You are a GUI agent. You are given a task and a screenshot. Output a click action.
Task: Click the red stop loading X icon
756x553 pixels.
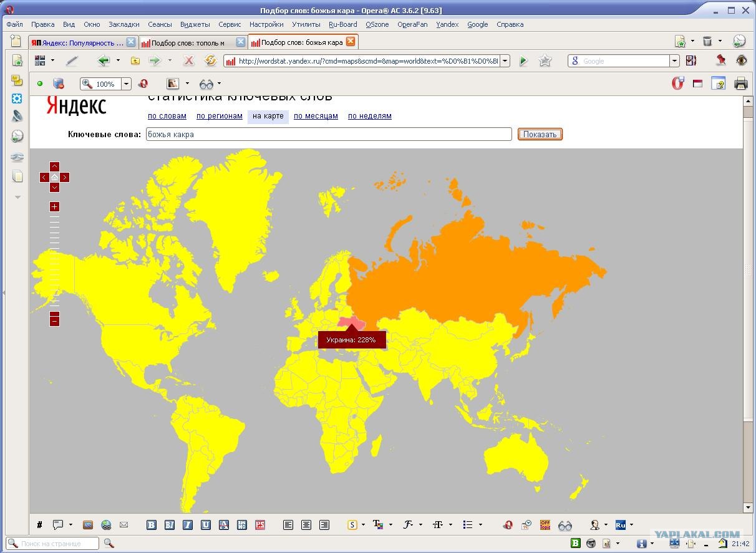pyautogui.click(x=188, y=60)
